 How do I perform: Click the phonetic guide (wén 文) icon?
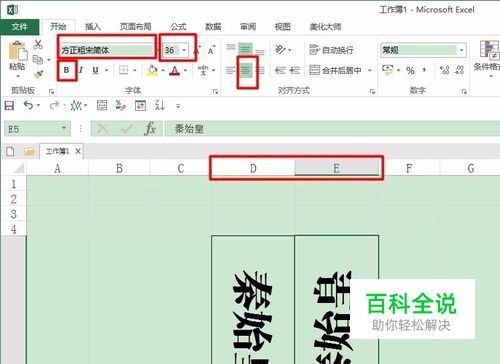(203, 70)
